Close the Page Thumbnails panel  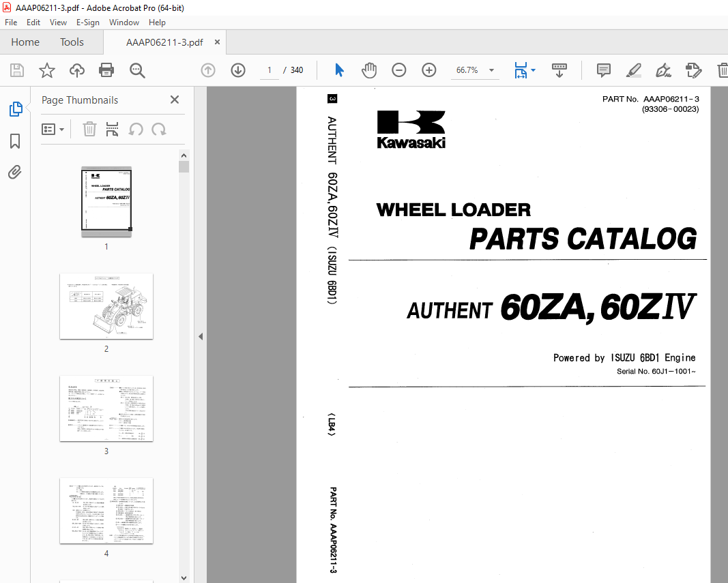(x=175, y=100)
